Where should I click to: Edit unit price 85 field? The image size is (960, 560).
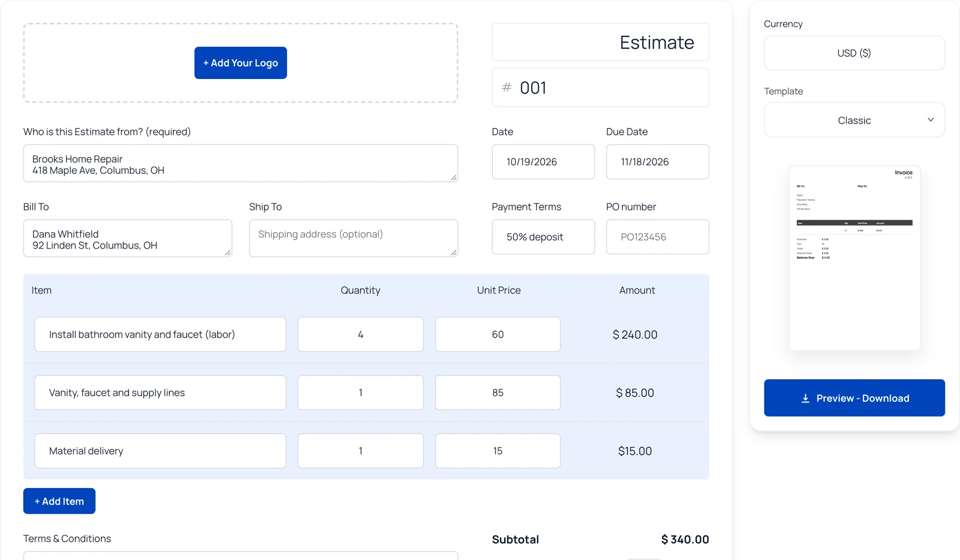(x=498, y=393)
